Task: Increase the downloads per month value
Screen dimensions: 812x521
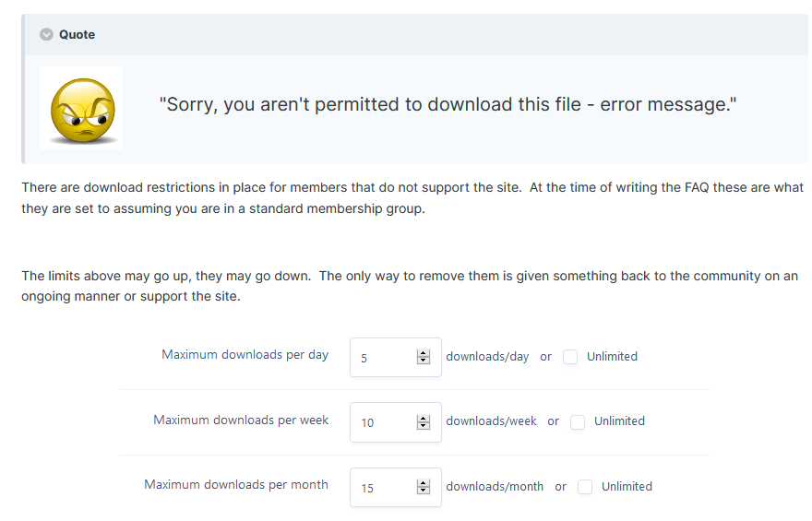Action: [424, 483]
